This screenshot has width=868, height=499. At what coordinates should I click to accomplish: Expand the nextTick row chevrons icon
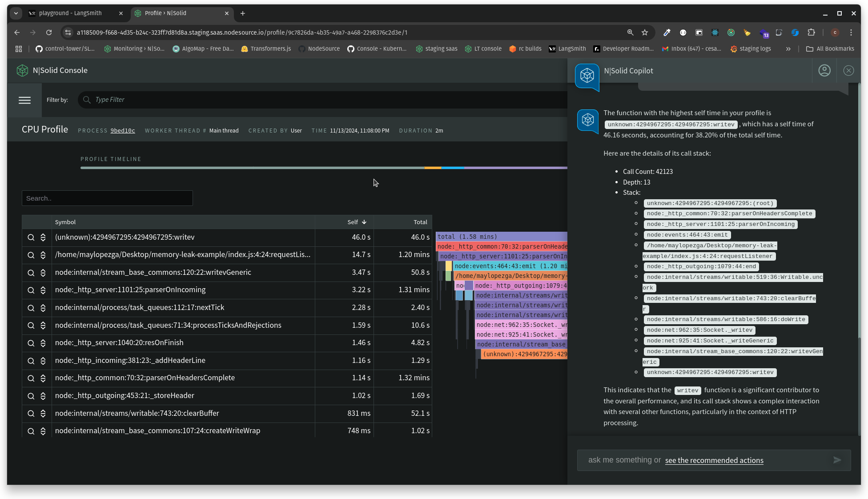click(x=43, y=308)
